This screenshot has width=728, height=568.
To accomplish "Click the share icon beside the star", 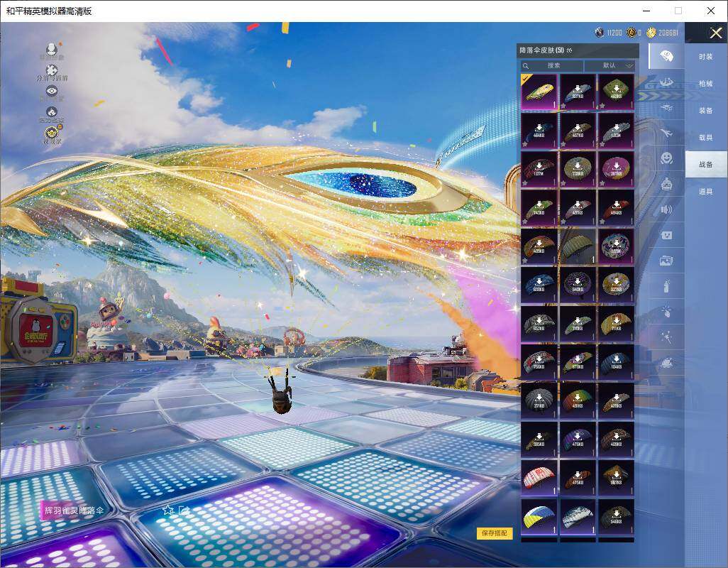I will (x=184, y=510).
